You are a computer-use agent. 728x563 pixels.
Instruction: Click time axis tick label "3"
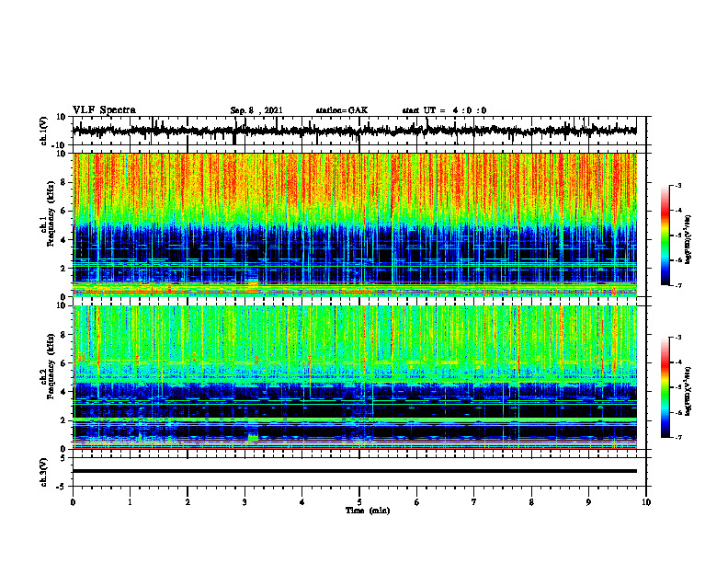tap(245, 502)
